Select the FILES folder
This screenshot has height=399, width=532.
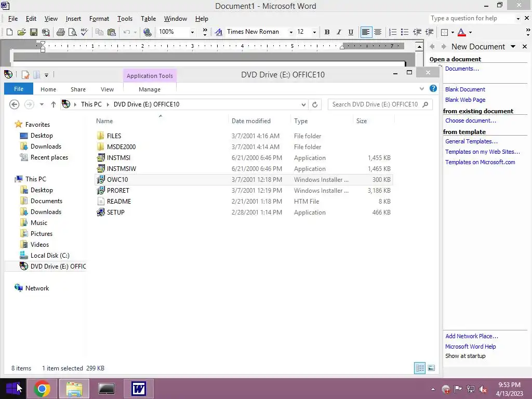click(244, 136)
